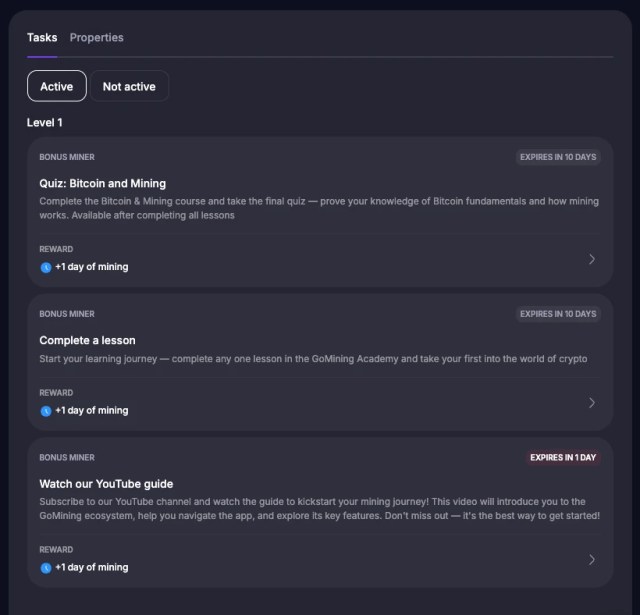Viewport: 640px width, 615px height.
Task: Click the Expires in 1 day badge
Action: pyautogui.click(x=563, y=458)
